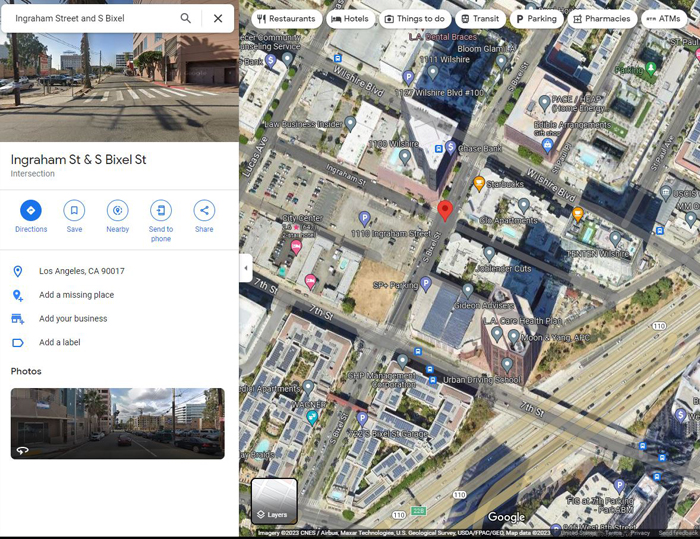Collapse the side panel with the arrow tab
Image resolution: width=700 pixels, height=539 pixels.
(246, 268)
